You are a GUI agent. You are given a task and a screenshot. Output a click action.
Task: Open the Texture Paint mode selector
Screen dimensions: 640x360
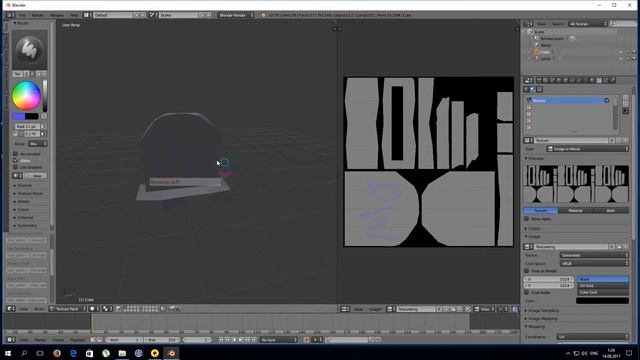tap(67, 309)
